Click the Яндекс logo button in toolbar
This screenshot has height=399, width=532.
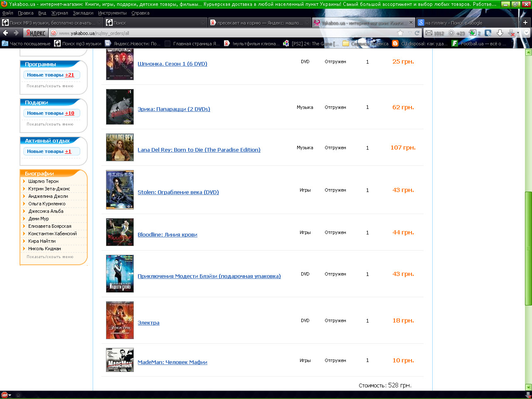point(36,33)
